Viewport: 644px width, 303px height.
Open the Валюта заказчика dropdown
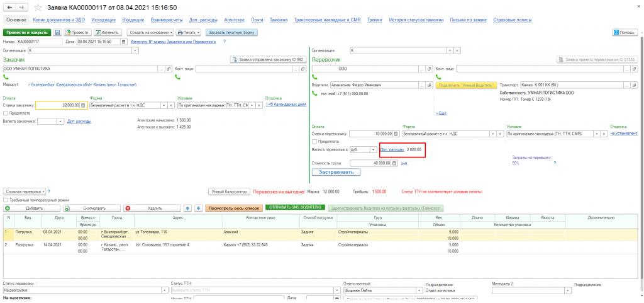61,122
